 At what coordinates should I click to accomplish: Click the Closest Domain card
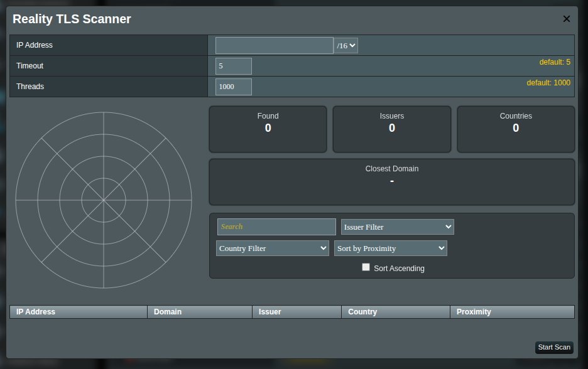392,182
